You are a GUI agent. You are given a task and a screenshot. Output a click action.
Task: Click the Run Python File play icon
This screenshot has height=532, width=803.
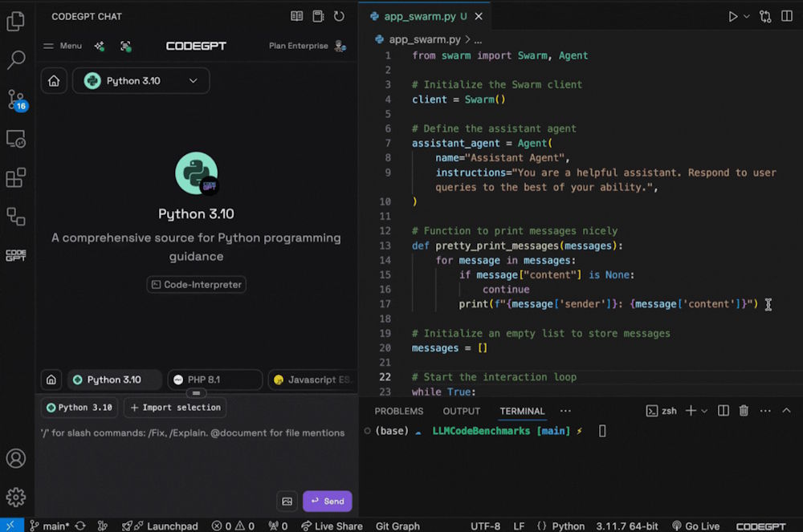point(732,16)
